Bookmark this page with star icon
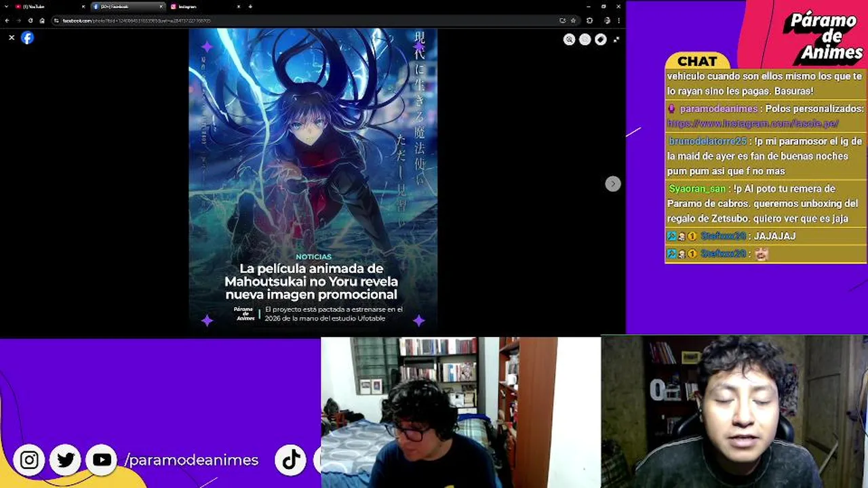Viewport: 868px width, 488px height. [572, 20]
